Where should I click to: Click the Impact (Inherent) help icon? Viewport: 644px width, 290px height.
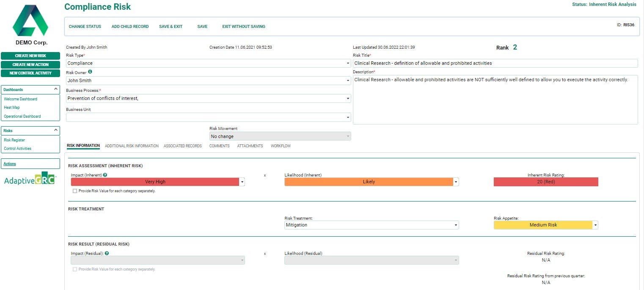(105, 175)
